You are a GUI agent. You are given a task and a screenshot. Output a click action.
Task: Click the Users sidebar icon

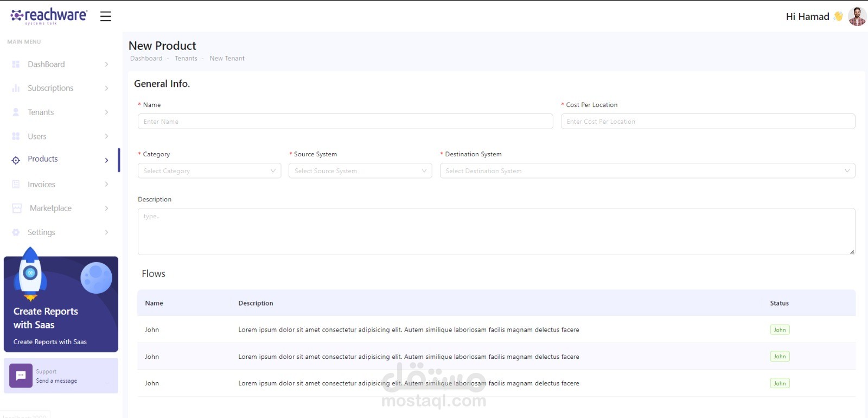point(16,136)
